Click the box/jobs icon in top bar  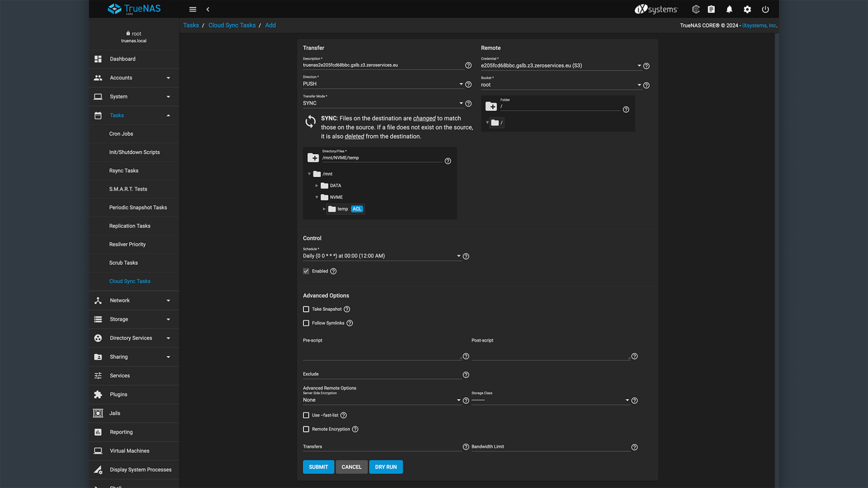pyautogui.click(x=696, y=9)
